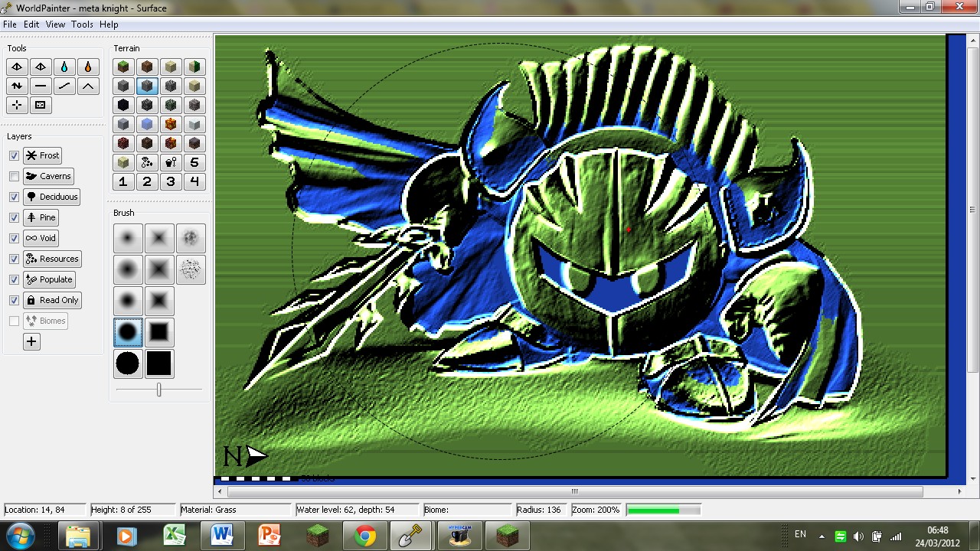Select the Deciduous layer button
Screen dimensions: 980x551
point(52,197)
